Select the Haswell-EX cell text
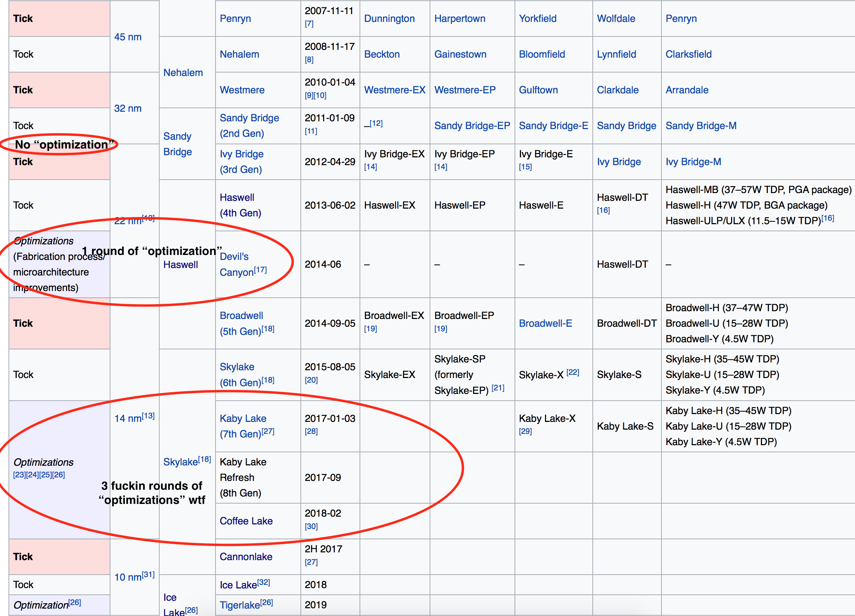Screen dimensions: 855x616 (389, 205)
